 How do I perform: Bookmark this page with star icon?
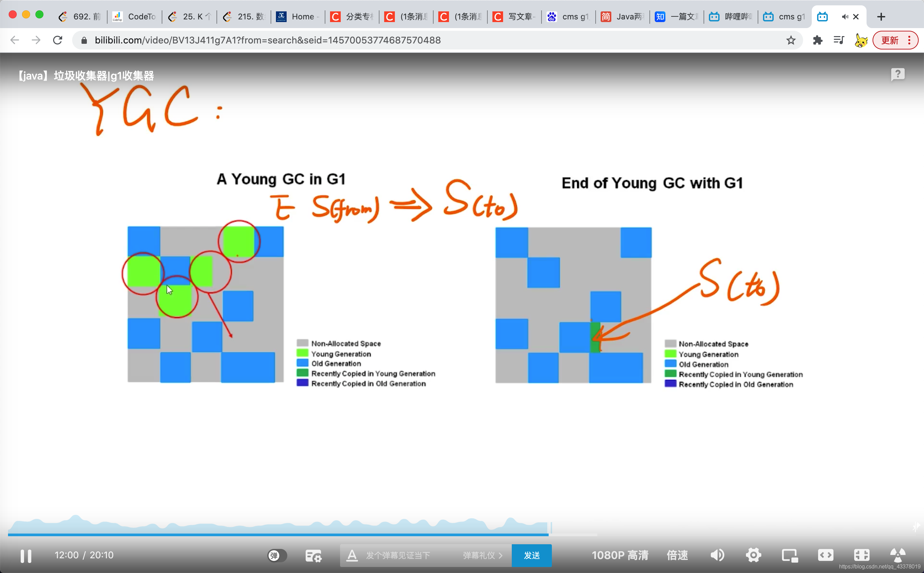[x=791, y=40]
